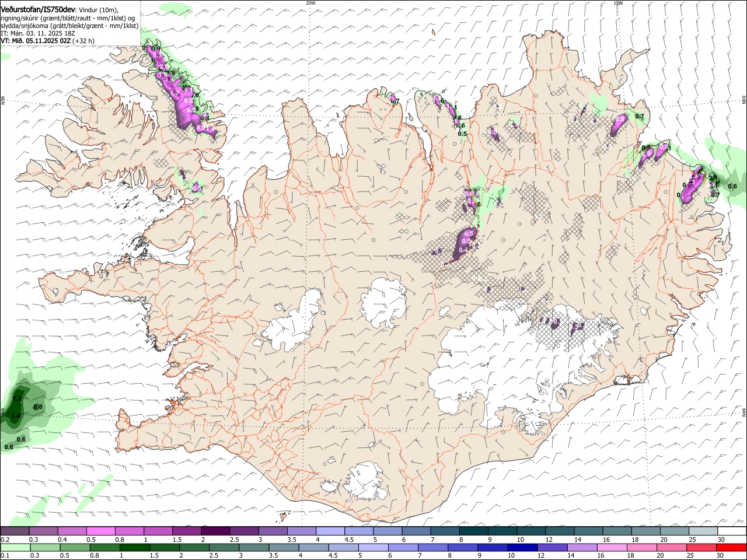The image size is (747, 560).
Task: Pick snow legend swatch between 4 and 4.5
Action: pyautogui.click(x=330, y=531)
